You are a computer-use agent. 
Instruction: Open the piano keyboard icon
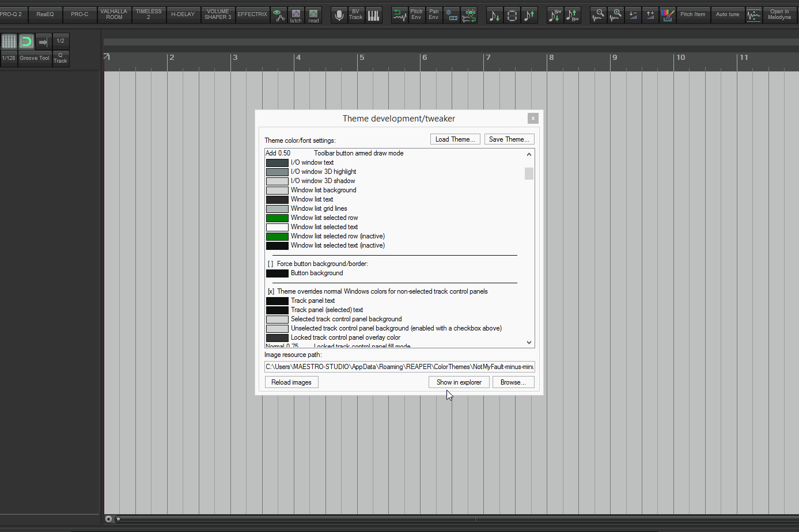click(x=374, y=15)
